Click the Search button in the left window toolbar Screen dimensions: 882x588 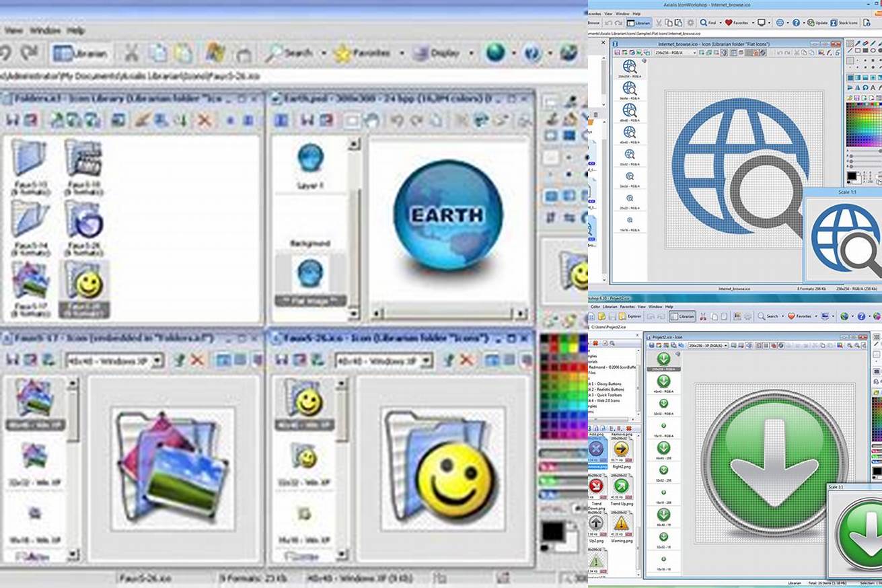tap(291, 53)
